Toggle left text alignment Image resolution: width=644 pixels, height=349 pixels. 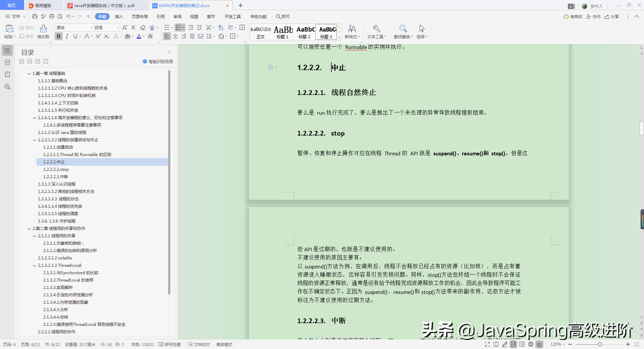(x=167, y=36)
